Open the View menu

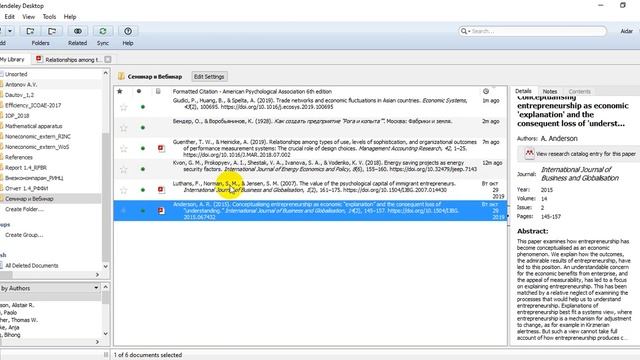[29, 17]
